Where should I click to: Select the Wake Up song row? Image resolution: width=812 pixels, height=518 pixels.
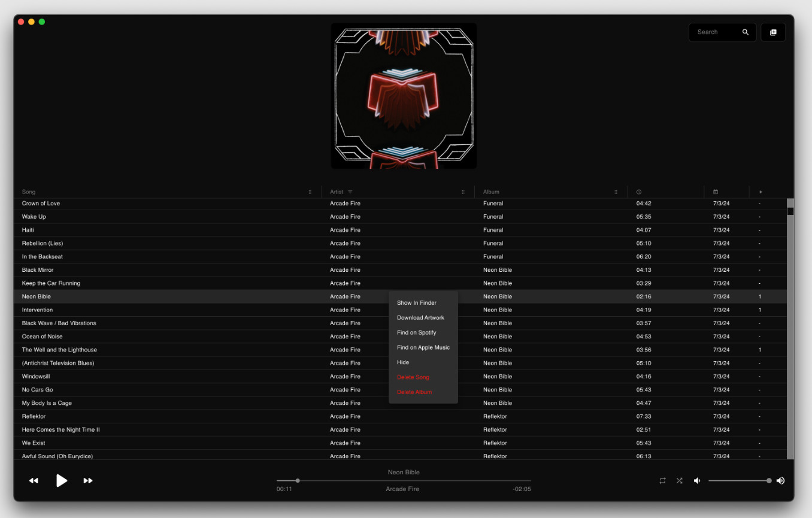(x=400, y=217)
